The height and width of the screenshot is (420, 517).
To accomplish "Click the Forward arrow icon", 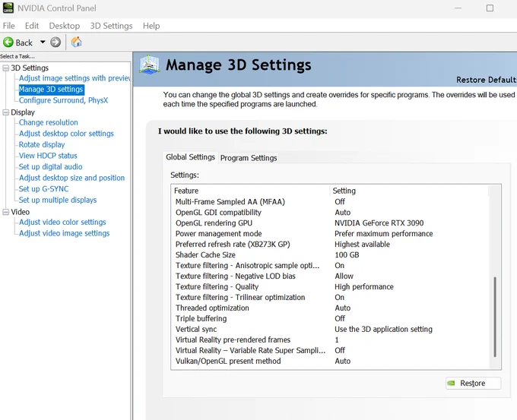I will click(x=56, y=43).
